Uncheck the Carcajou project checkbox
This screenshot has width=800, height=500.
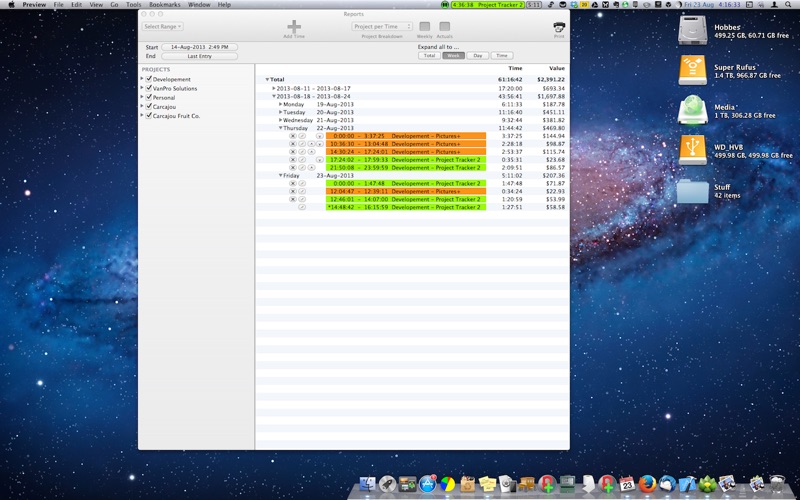149,106
